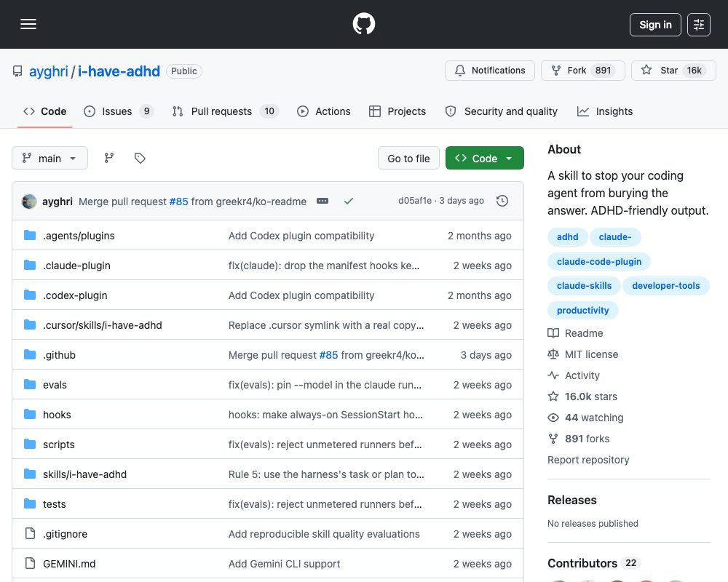View the 16.0k stars link
Image resolution: width=728 pixels, height=582 pixels.
(582, 396)
